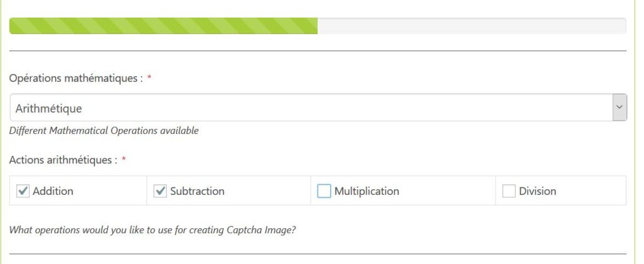
Task: Expand the Arithmétique dropdown arrow
Action: pos(619,108)
